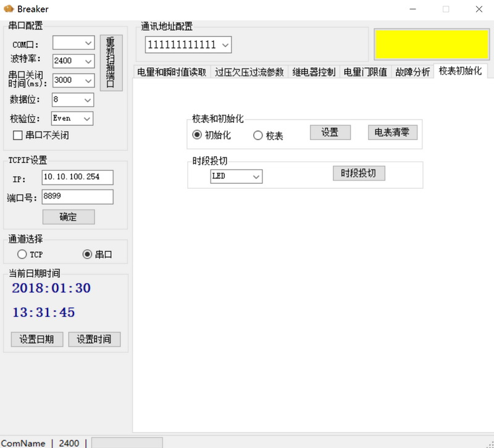
Task: Click the 确定 button under TCPIP settings
Action: pyautogui.click(x=68, y=217)
